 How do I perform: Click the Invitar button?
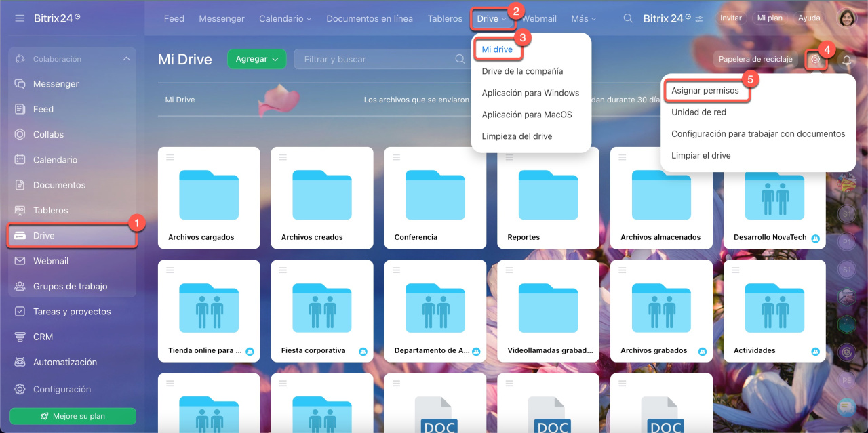[x=731, y=18]
